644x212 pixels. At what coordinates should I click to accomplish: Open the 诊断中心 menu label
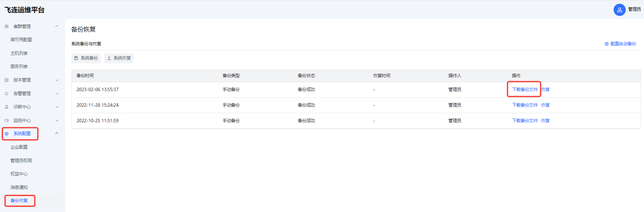[22, 107]
